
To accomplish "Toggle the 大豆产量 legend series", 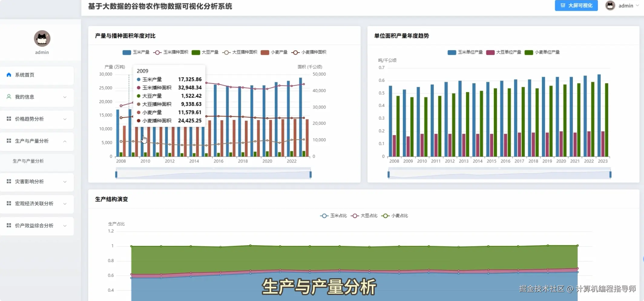I will pyautogui.click(x=205, y=52).
